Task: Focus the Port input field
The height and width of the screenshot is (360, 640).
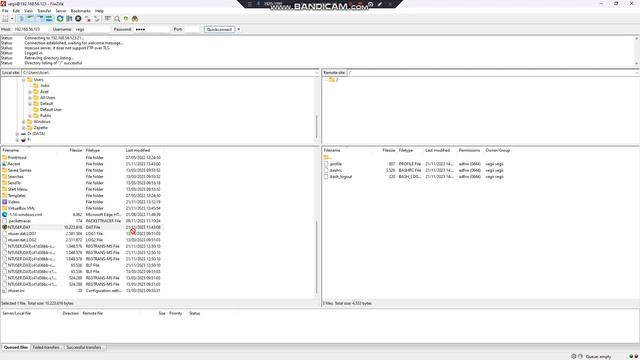Action: point(192,29)
